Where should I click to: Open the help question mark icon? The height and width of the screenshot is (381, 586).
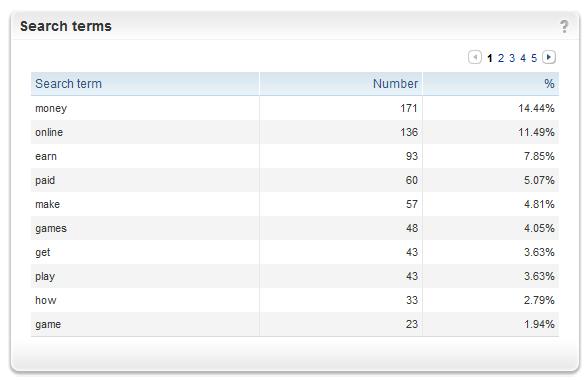pos(564,27)
